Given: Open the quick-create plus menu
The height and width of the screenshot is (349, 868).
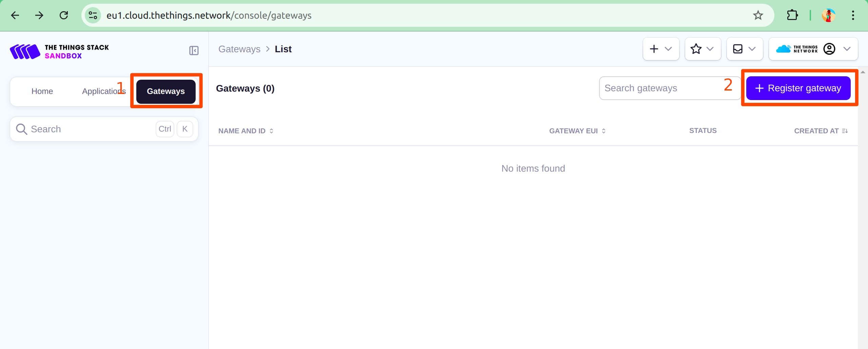Looking at the screenshot, I should (x=654, y=49).
